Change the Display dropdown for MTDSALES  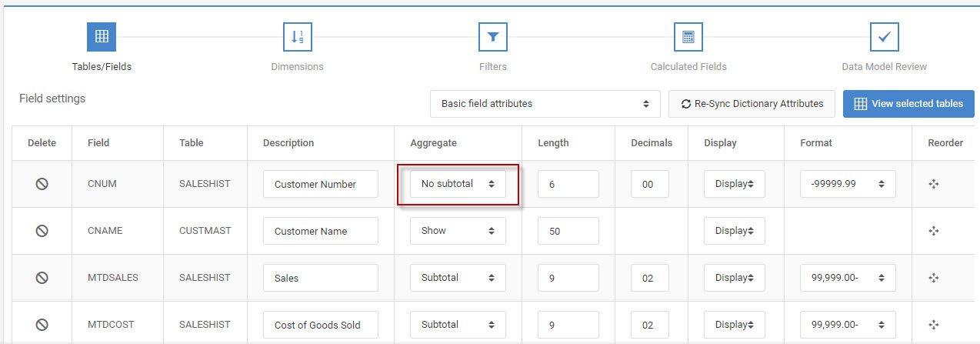click(735, 278)
